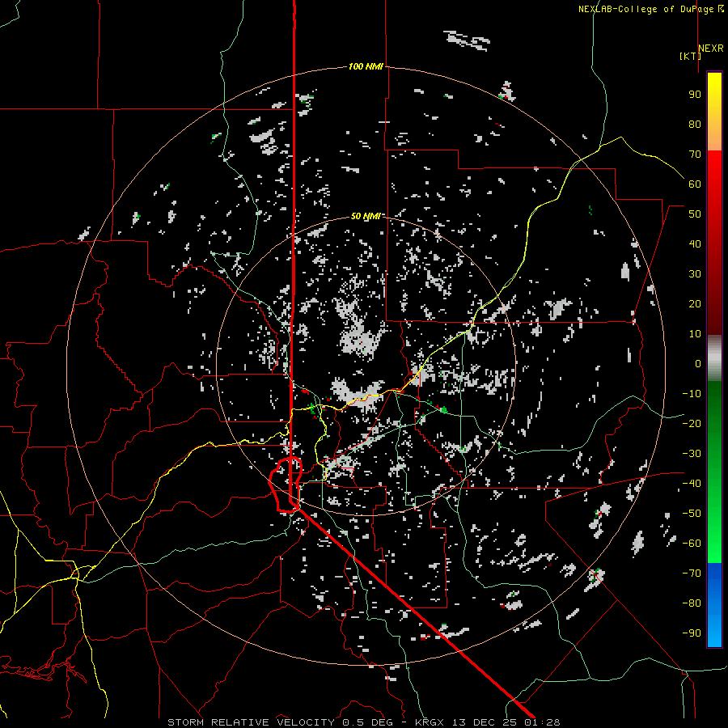
Task: Click the 100 NMI range ring label
Action: click(366, 66)
